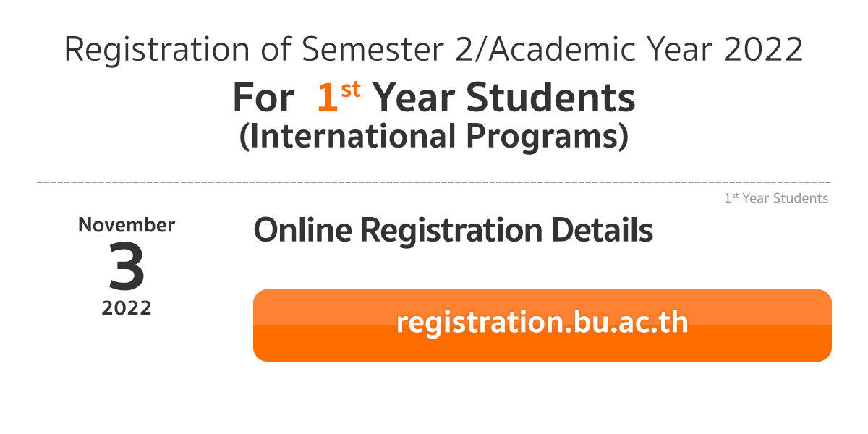Select the (International Programs) subtitle
868x434 pixels.
point(434,136)
